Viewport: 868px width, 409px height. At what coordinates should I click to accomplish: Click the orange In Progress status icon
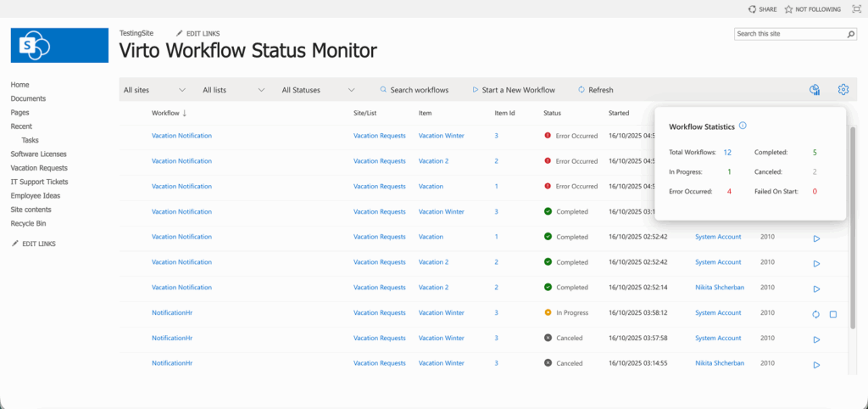click(x=548, y=312)
